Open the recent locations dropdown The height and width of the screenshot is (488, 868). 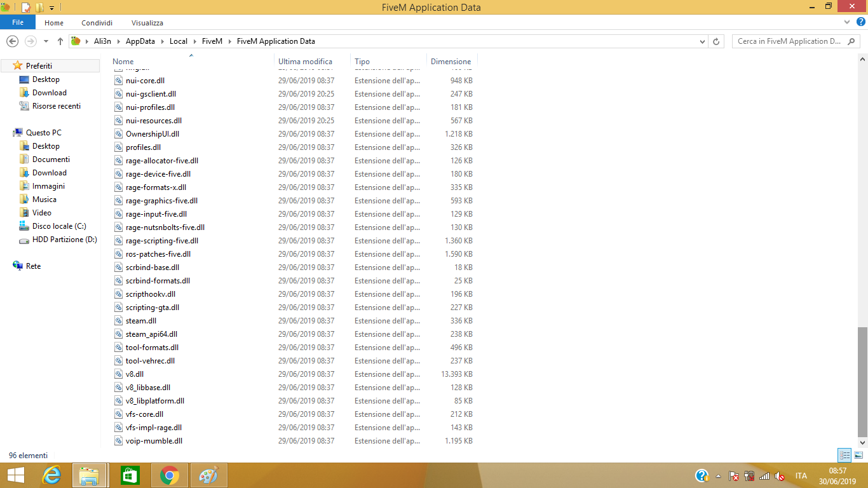pos(46,41)
